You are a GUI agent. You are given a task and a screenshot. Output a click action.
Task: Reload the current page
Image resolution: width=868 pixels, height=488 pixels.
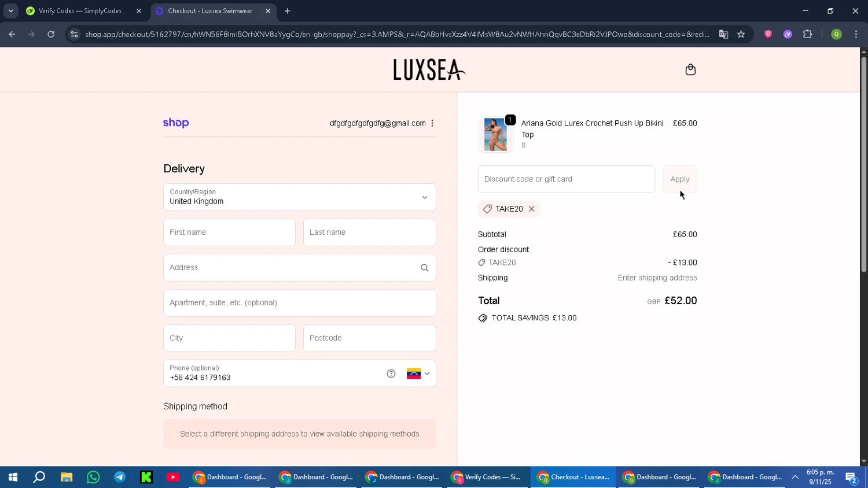[x=51, y=35]
